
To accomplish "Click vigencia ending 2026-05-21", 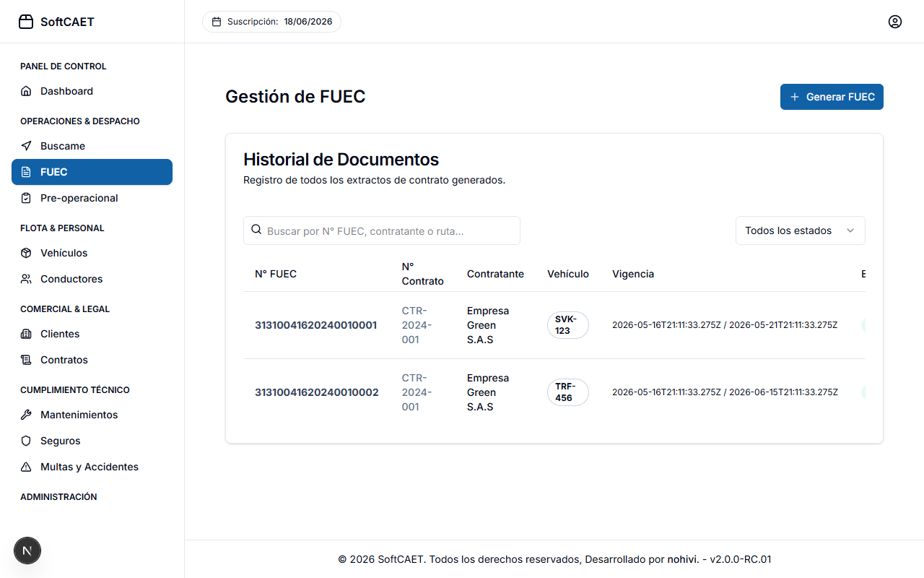I will pos(725,325).
